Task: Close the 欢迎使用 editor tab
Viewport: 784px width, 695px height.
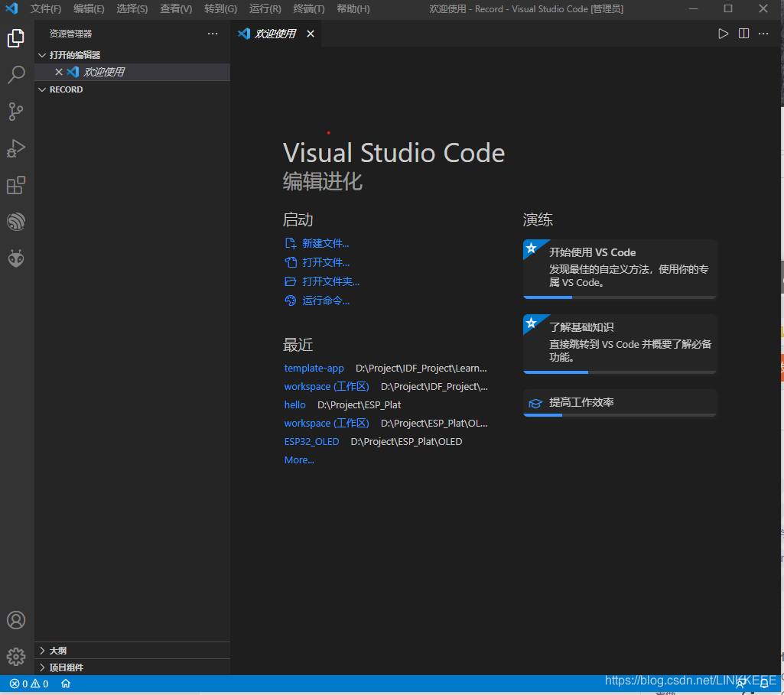Action: coord(311,34)
